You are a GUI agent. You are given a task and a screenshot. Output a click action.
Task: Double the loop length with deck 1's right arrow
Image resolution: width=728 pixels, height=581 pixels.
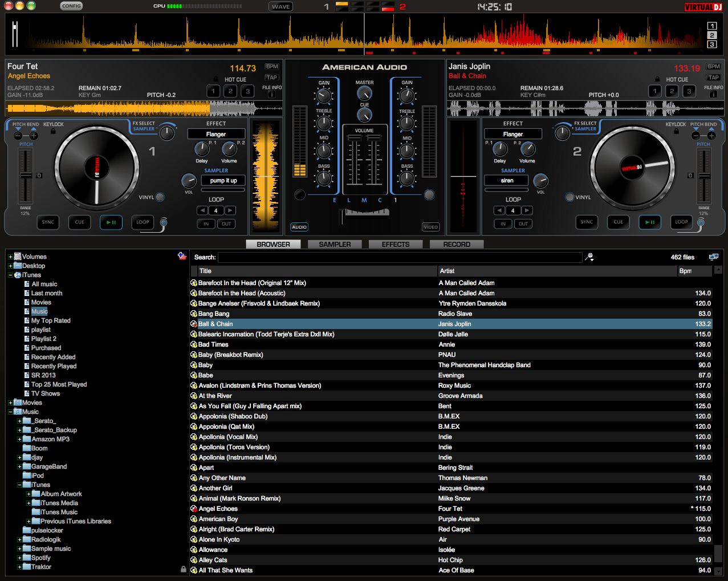coord(230,210)
